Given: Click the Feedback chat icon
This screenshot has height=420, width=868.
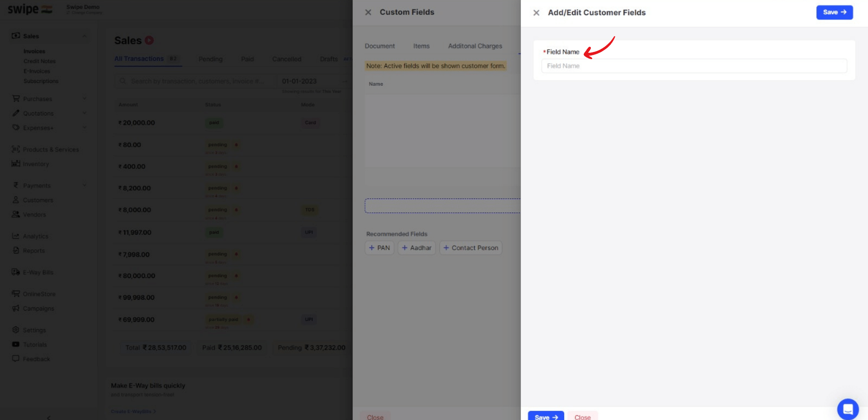Looking at the screenshot, I should 16,359.
